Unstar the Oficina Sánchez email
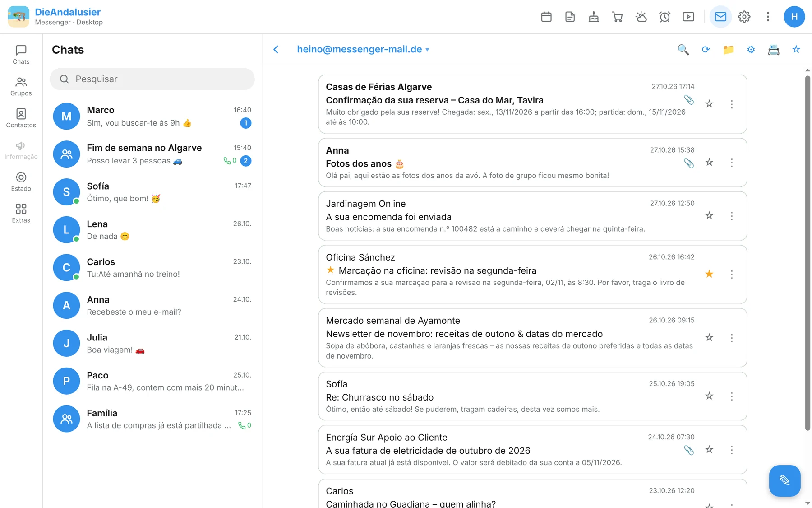The width and height of the screenshot is (812, 508). coord(709,274)
